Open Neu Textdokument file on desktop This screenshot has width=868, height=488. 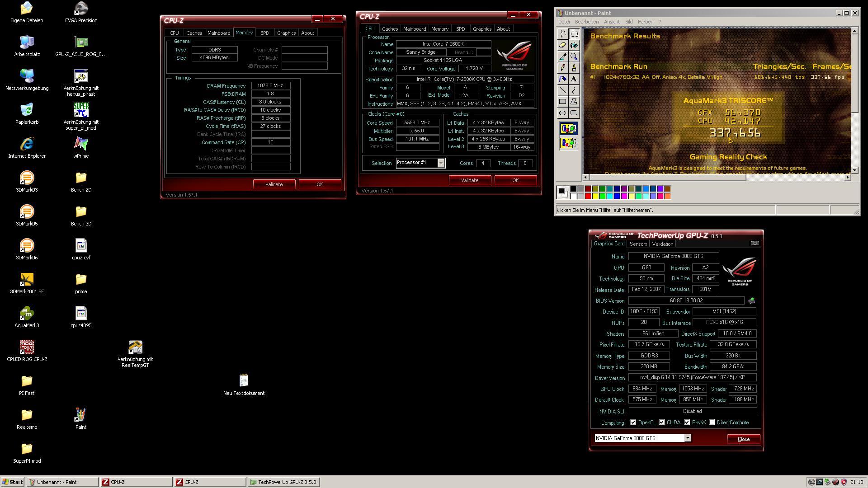click(244, 385)
